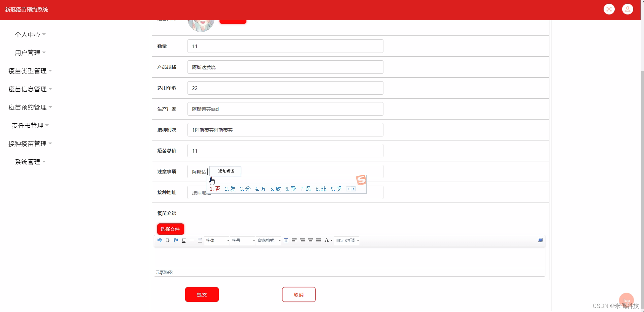
Task: Select IME candidate 7.风
Action: tap(306, 189)
